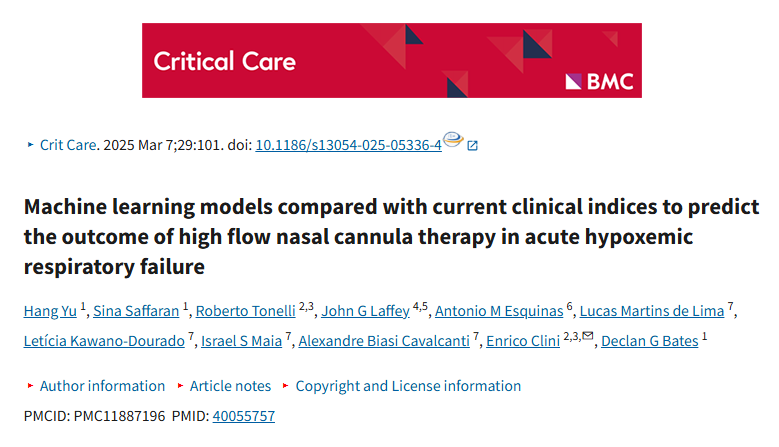Image resolution: width=779 pixels, height=447 pixels.
Task: Open the PMID 40055757 link
Action: [243, 416]
